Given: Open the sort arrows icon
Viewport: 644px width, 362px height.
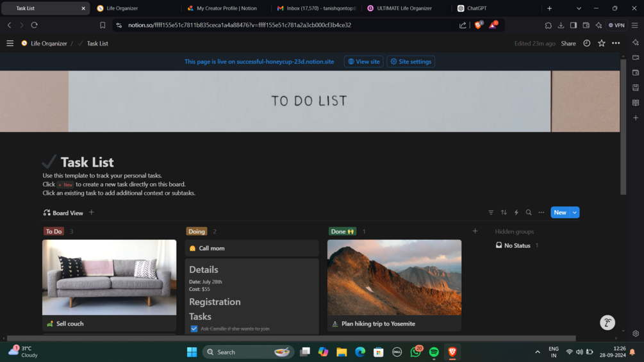Looking at the screenshot, I should [504, 213].
